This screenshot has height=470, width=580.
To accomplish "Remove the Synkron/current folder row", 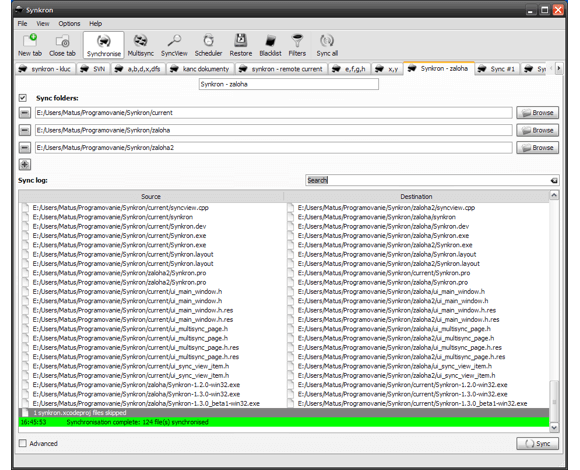I will point(25,113).
